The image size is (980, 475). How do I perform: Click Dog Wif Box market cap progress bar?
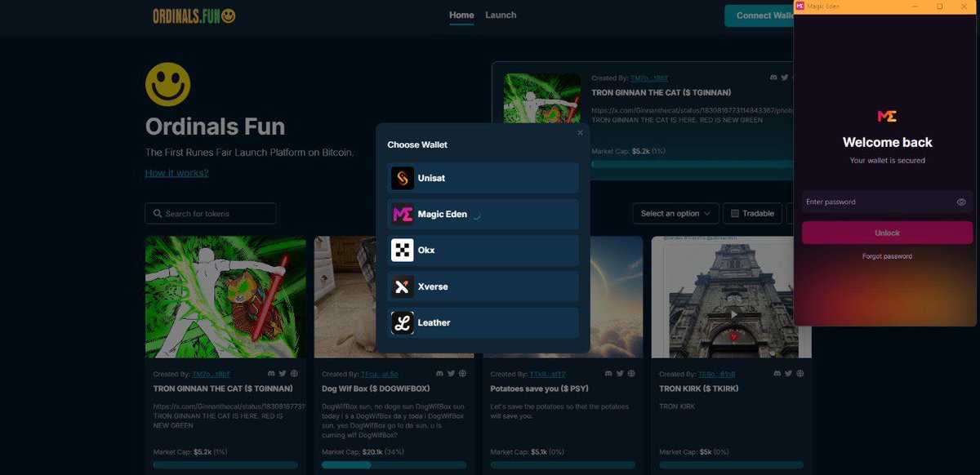point(394,464)
